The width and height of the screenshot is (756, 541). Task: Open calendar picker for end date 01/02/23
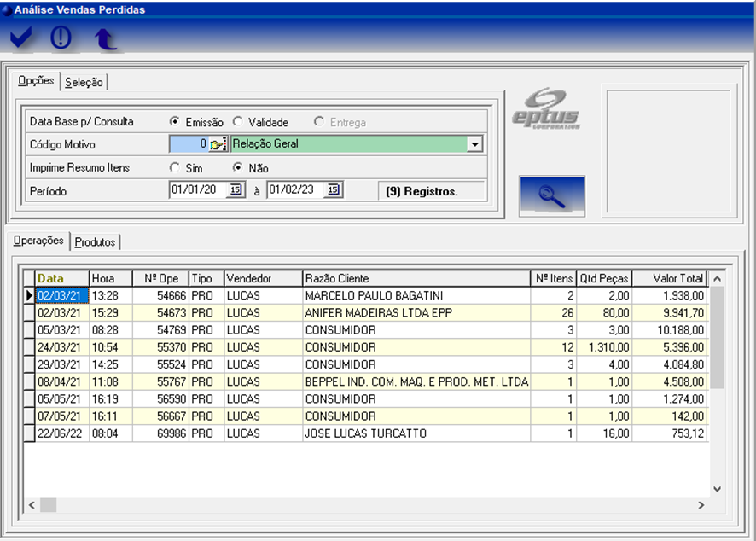(334, 190)
